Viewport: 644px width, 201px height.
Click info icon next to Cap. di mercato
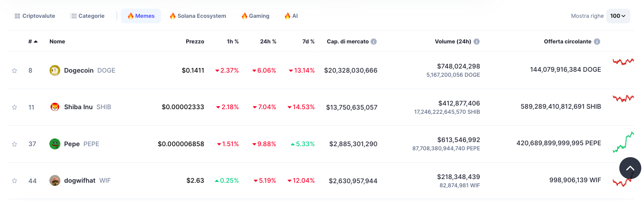tap(374, 42)
